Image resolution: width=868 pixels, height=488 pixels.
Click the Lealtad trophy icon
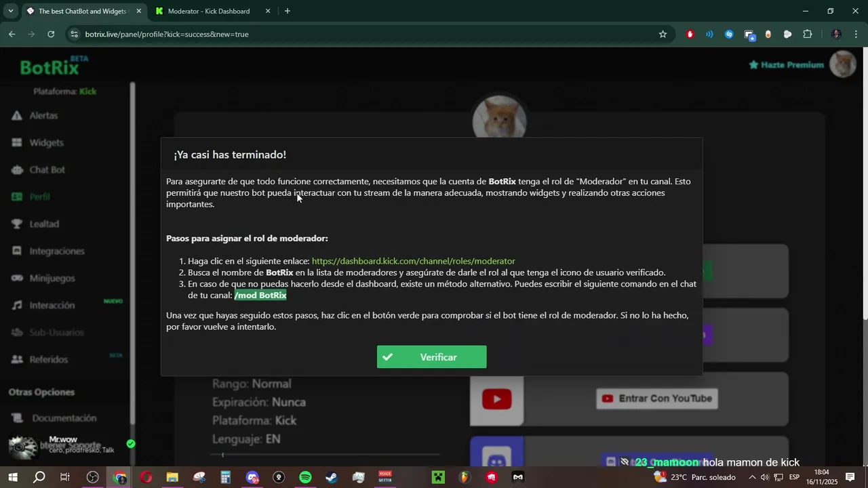coord(17,224)
